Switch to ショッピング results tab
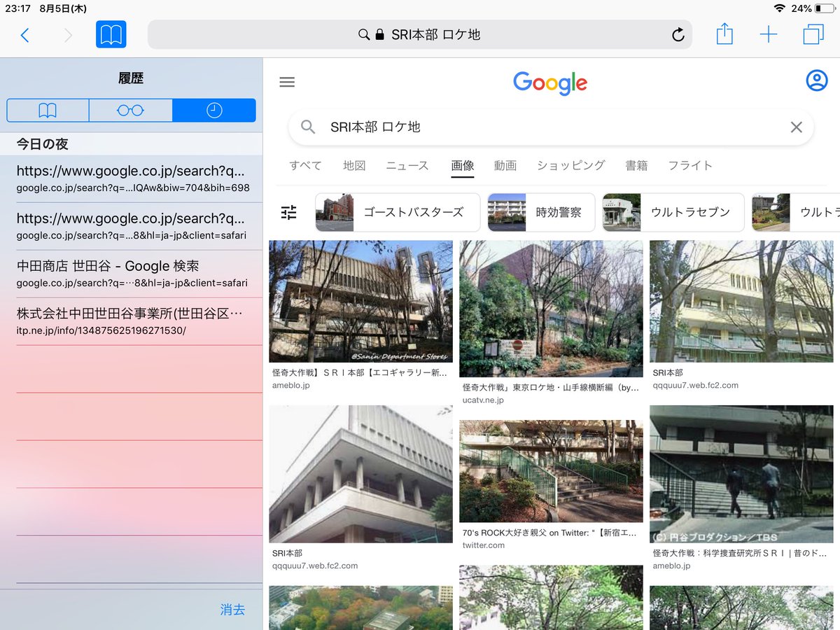The image size is (840, 630). [570, 166]
